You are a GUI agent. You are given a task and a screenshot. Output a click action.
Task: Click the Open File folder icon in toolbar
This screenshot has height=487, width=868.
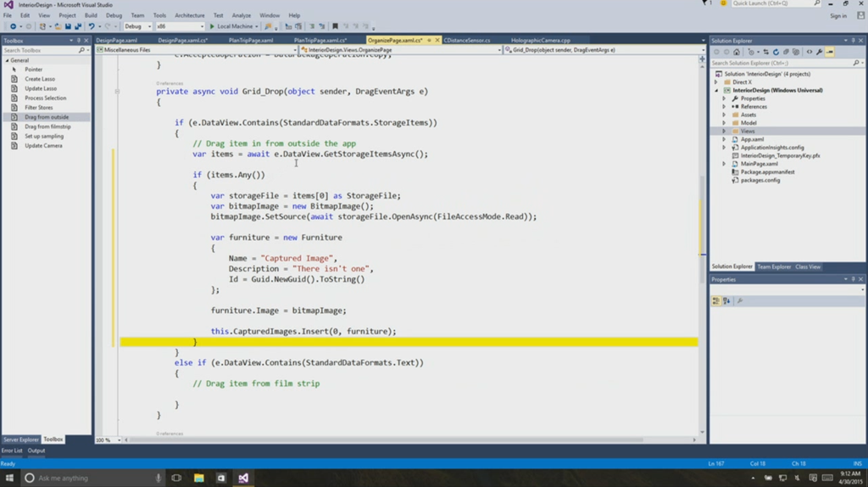pyautogui.click(x=58, y=26)
